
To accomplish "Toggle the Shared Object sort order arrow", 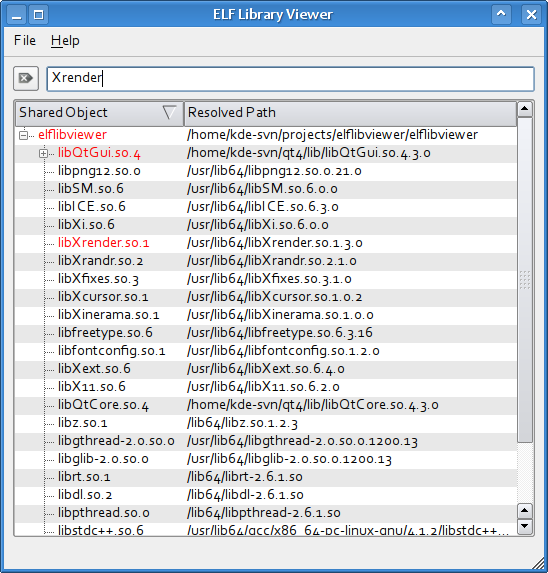I will pyautogui.click(x=169, y=112).
